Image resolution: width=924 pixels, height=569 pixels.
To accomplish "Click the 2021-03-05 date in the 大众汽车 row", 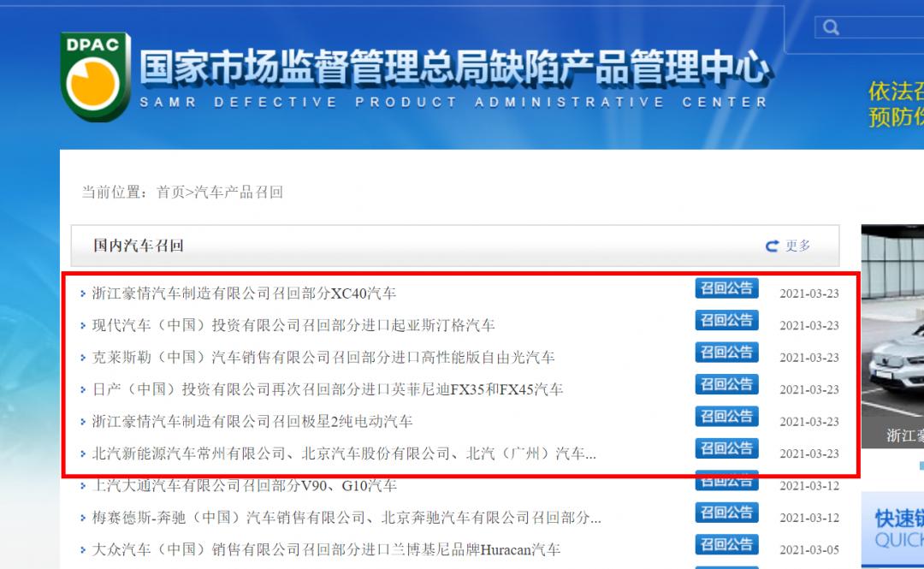I will (x=809, y=550).
